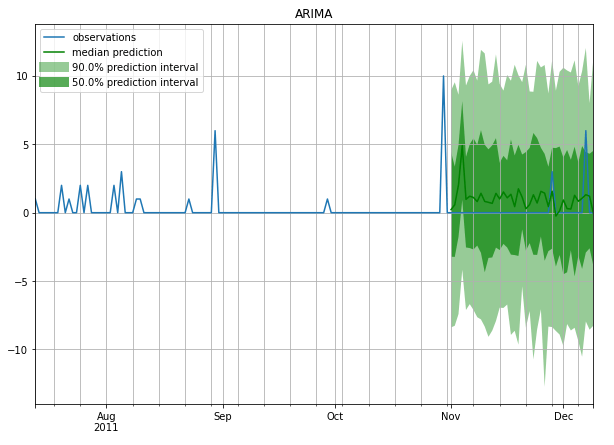The width and height of the screenshot is (614, 445).
Task: Select the 50.0% prediction interval dark green swatch
Action: coord(54,82)
